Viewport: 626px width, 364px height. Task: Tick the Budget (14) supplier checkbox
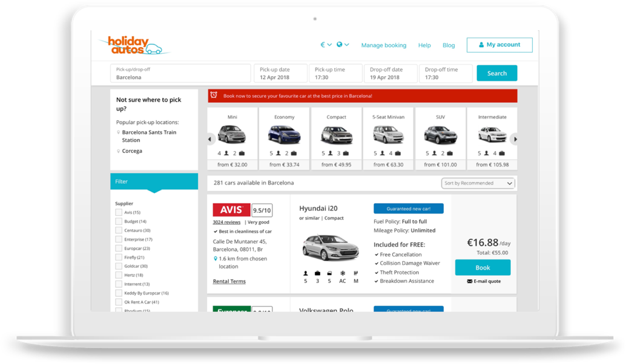[119, 221]
